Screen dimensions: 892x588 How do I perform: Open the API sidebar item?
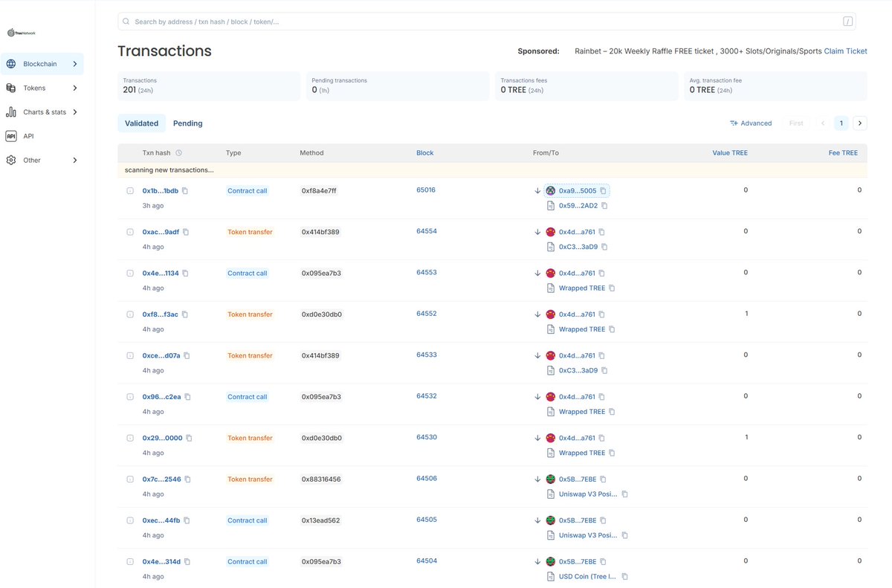42,136
